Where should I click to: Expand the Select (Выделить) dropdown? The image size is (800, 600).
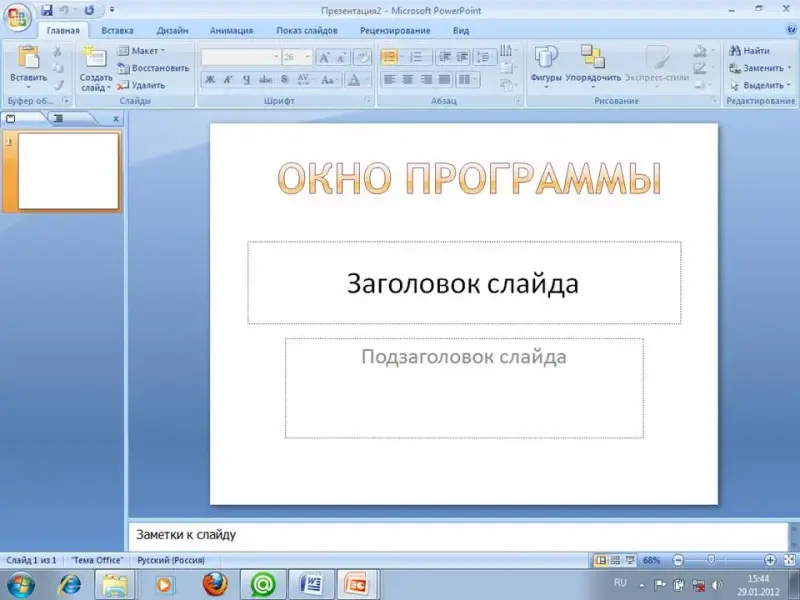[762, 85]
